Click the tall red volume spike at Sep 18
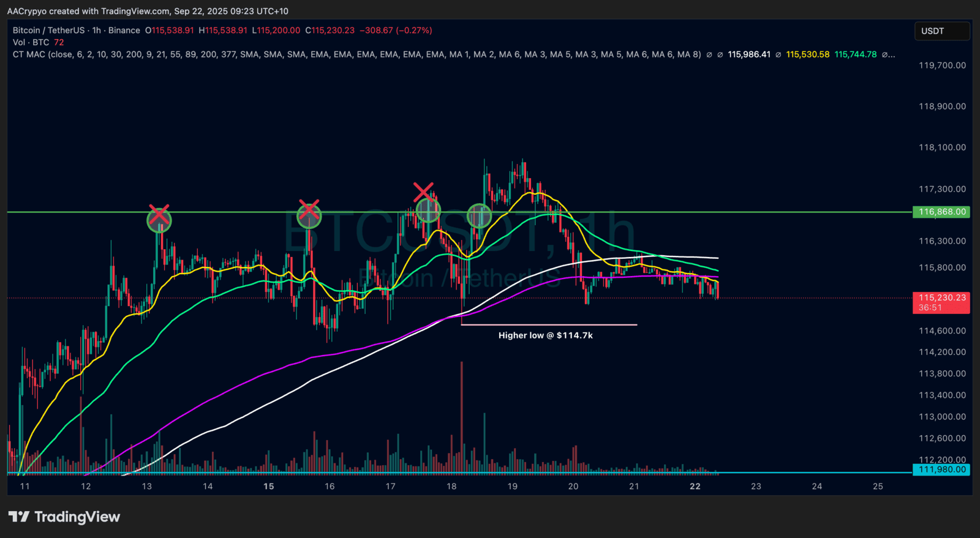This screenshot has width=980, height=538. pyautogui.click(x=462, y=416)
